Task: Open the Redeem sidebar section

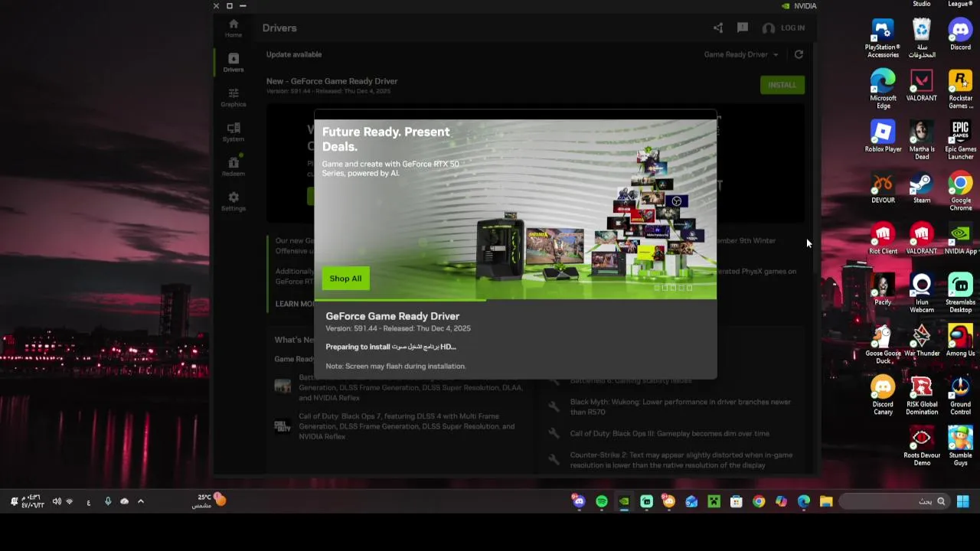Action: pos(234,167)
